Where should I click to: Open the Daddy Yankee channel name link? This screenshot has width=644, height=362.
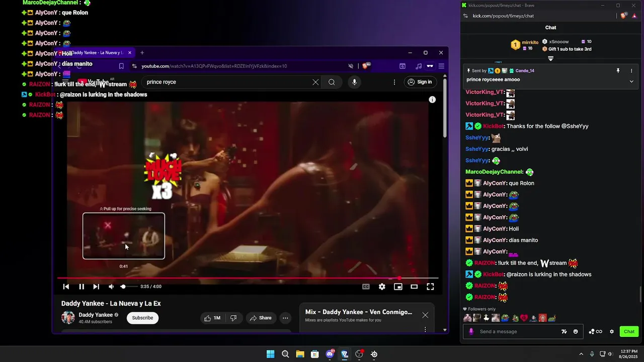click(96, 315)
